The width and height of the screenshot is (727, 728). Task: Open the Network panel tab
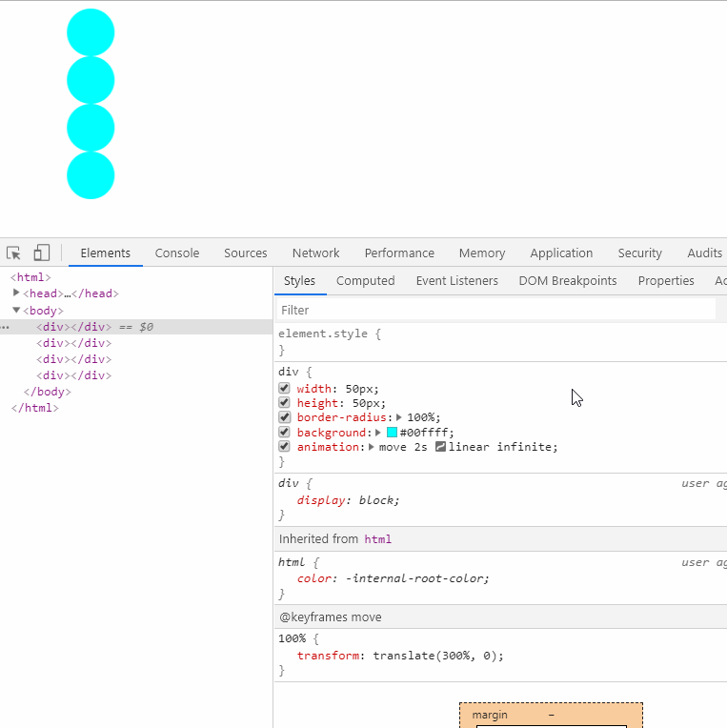click(315, 253)
